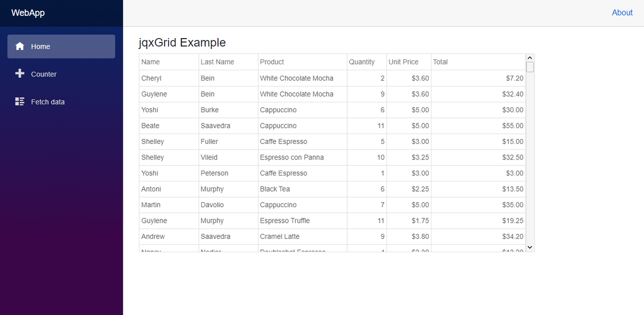Select the quantity 7 cell
644x315 pixels.
[x=367, y=205]
